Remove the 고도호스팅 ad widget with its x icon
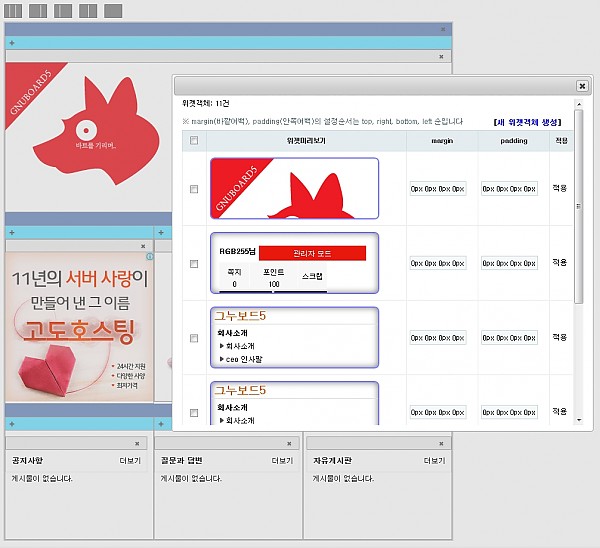Image resolution: width=600 pixels, height=548 pixels. pyautogui.click(x=143, y=246)
